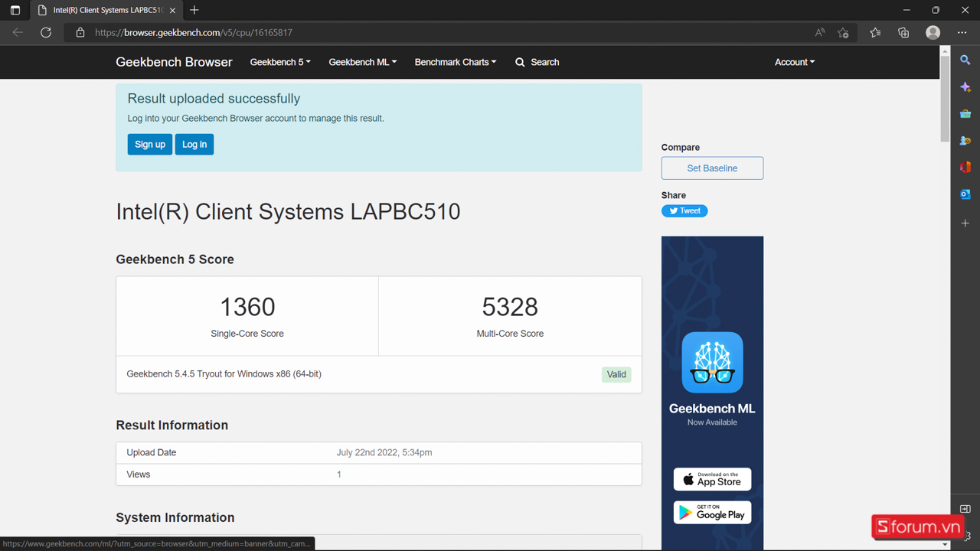Add a site to sidebar with plus icon

(965, 223)
